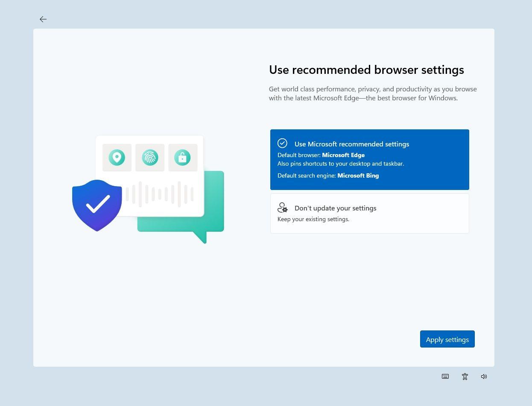Click the 'Default search engine: Microsoft Bing' line

328,175
